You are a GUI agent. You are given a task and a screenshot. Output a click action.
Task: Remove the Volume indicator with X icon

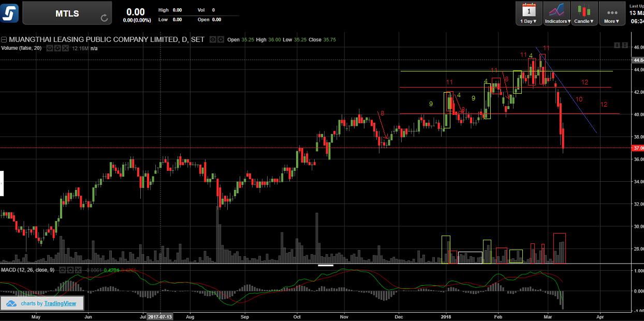coord(66,48)
